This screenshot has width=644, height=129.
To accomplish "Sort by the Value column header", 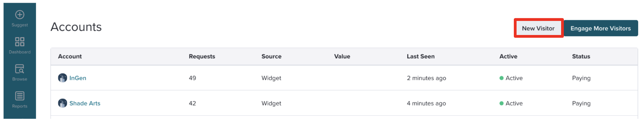I will (x=342, y=56).
